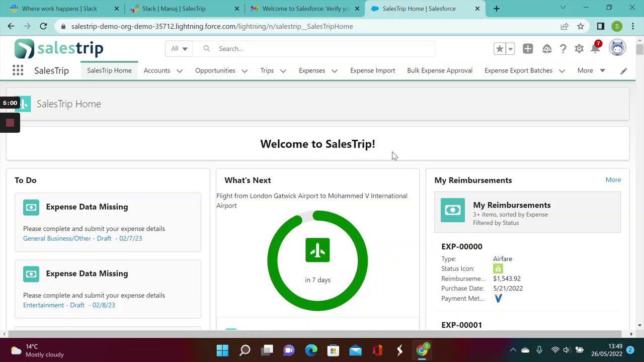Click the 7 days trip countdown ring
Image resolution: width=644 pixels, height=362 pixels.
(x=317, y=260)
